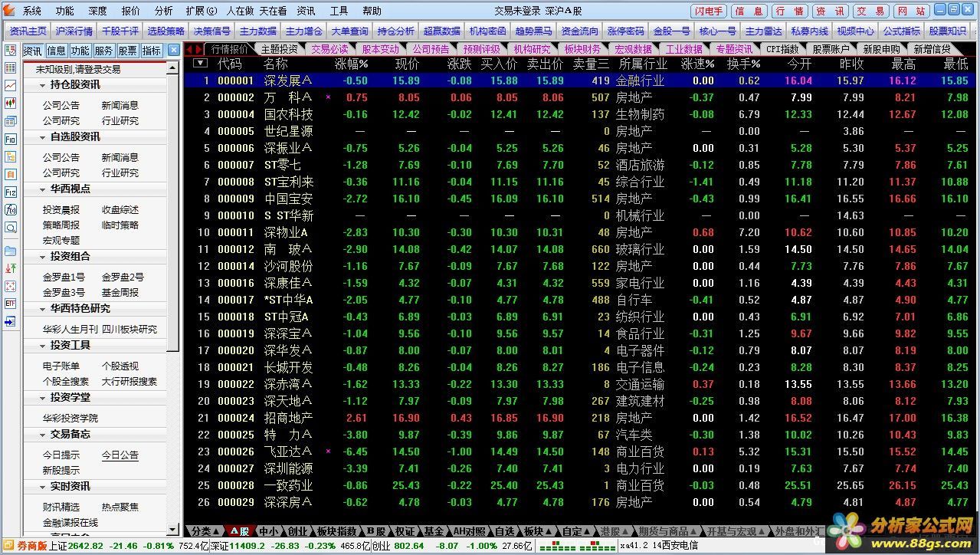Open the 自定▲ bottom tab menu

click(577, 531)
